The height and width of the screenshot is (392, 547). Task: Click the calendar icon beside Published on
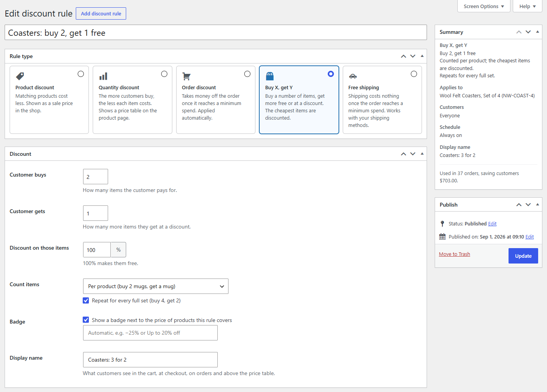(442, 237)
